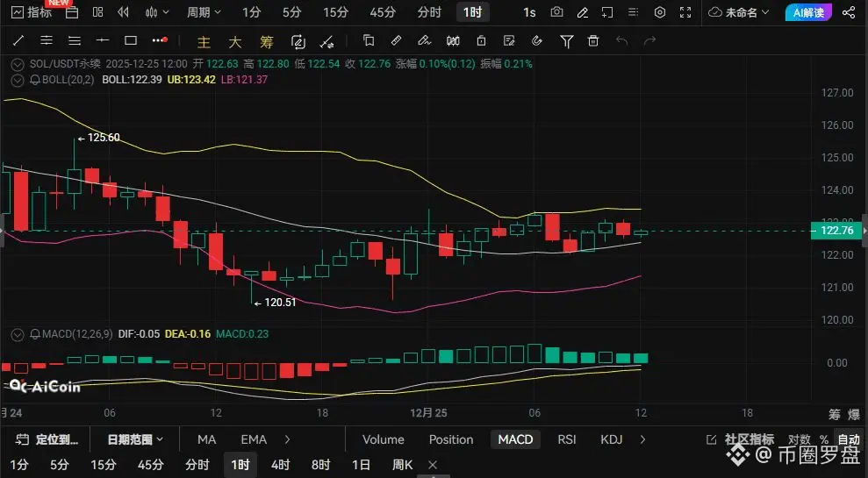868x478 pixels.
Task: Open chart settings hexagon icon
Action: click(660, 12)
